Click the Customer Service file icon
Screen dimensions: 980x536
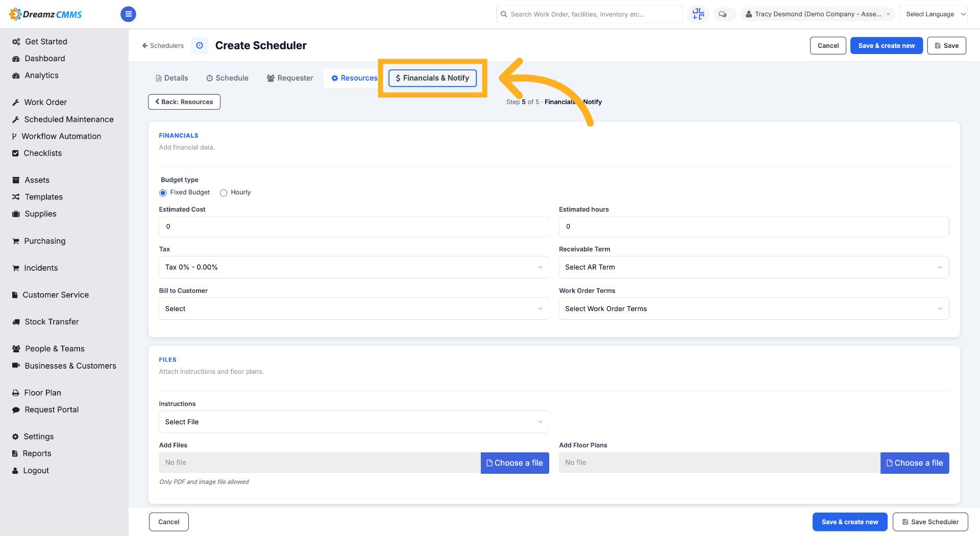point(15,295)
